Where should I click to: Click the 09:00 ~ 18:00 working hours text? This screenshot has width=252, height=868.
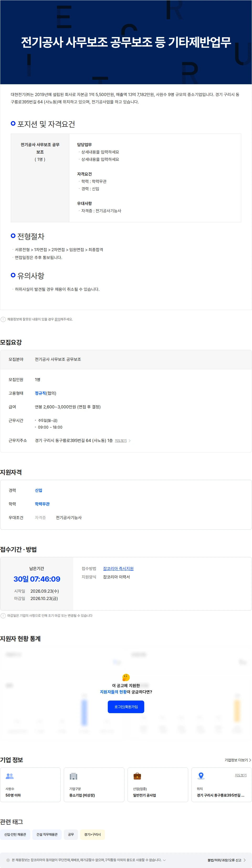[50, 427]
